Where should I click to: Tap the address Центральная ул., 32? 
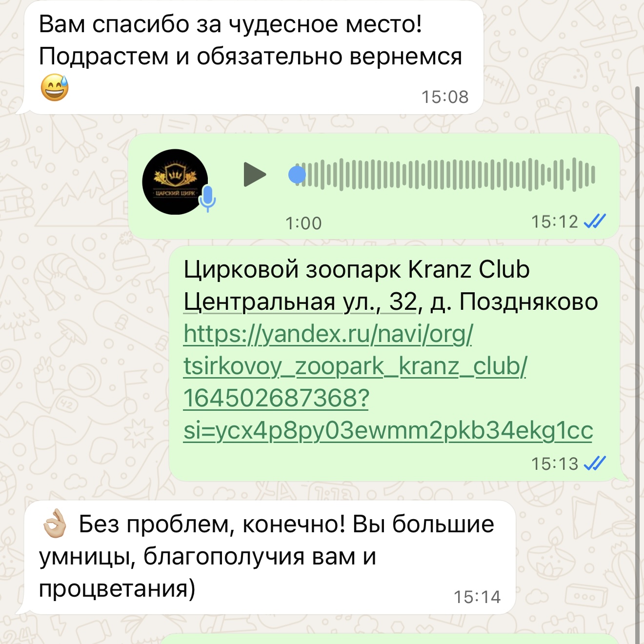tap(301, 302)
